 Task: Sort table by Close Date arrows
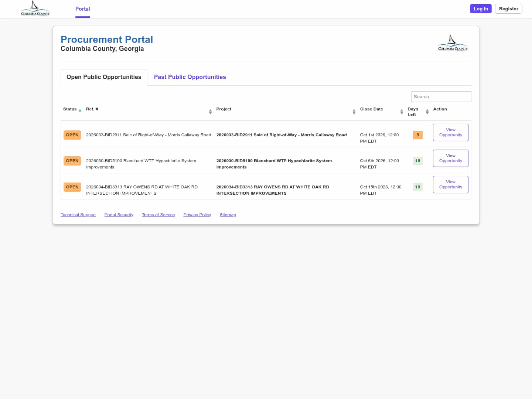402,112
